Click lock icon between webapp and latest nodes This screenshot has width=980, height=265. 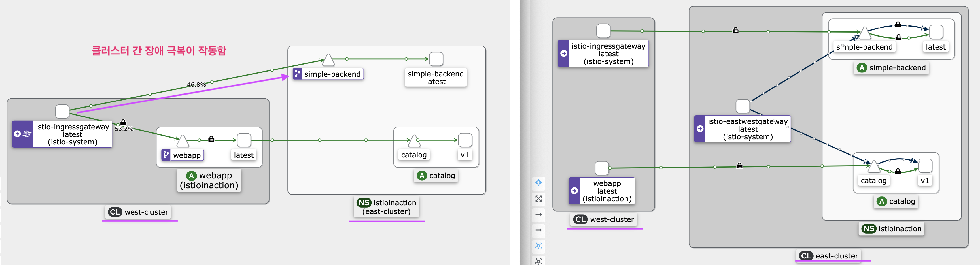(211, 139)
